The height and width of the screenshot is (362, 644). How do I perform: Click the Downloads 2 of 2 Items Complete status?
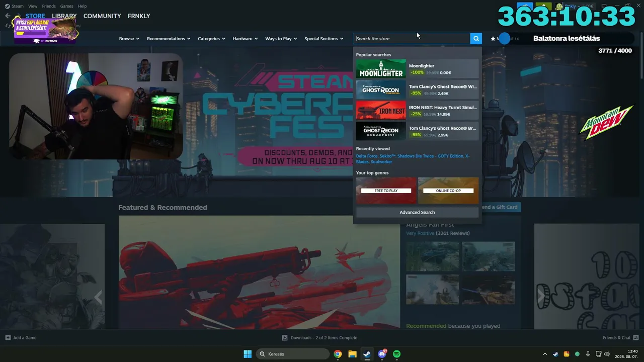pyautogui.click(x=324, y=338)
